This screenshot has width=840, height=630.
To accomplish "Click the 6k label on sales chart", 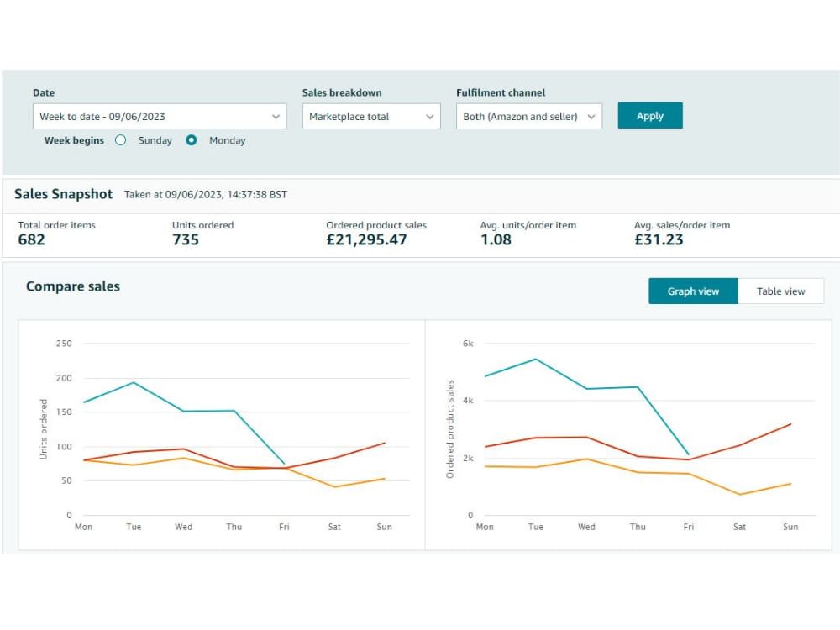I will pos(468,344).
